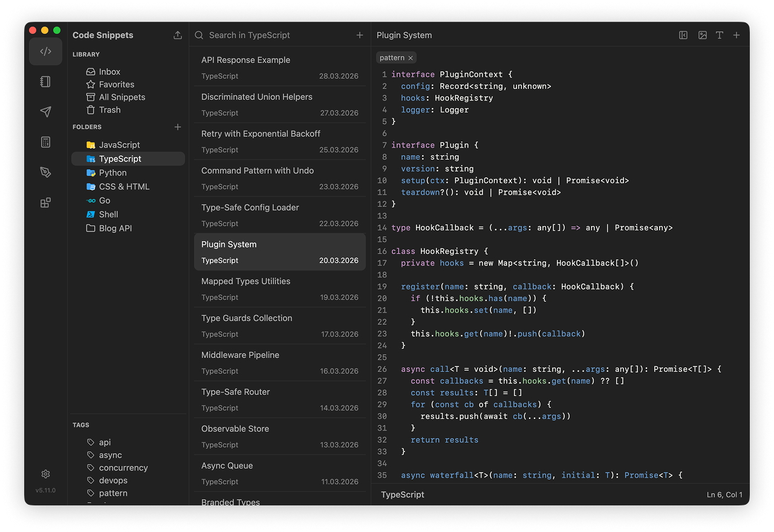The height and width of the screenshot is (532, 774).
Task: Click the Inbox tray icon
Action: click(91, 72)
